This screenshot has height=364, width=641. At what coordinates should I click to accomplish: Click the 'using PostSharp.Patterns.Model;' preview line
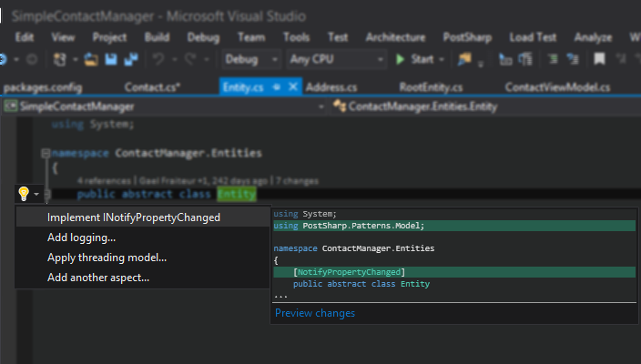(x=454, y=226)
